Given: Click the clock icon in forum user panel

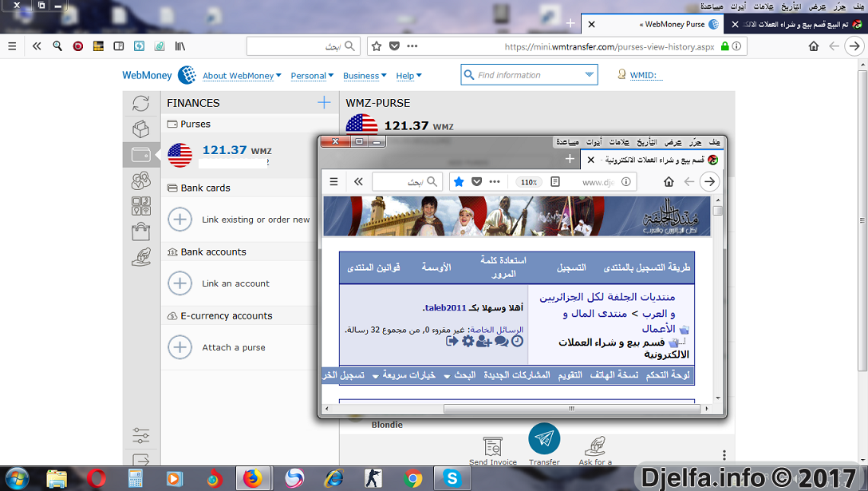Looking at the screenshot, I should pyautogui.click(x=517, y=342).
